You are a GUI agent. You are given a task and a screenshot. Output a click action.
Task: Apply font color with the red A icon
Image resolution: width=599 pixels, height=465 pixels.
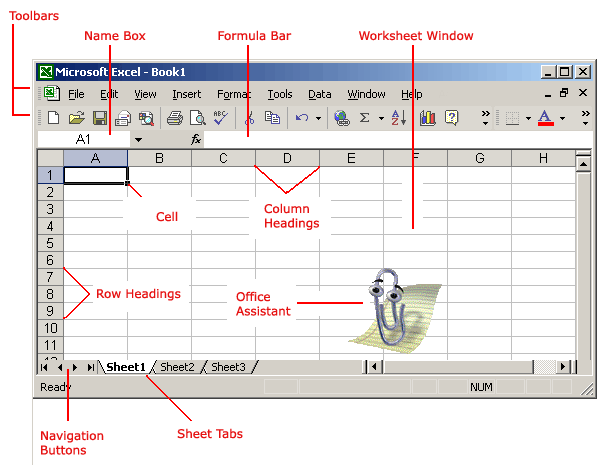click(546, 118)
